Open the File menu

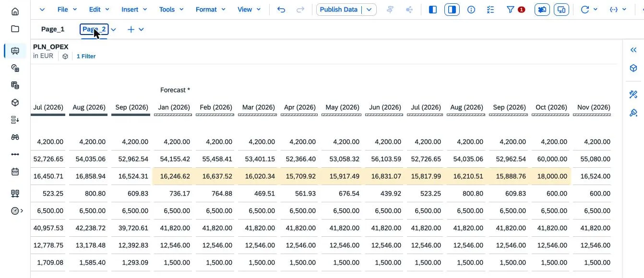pyautogui.click(x=66, y=10)
